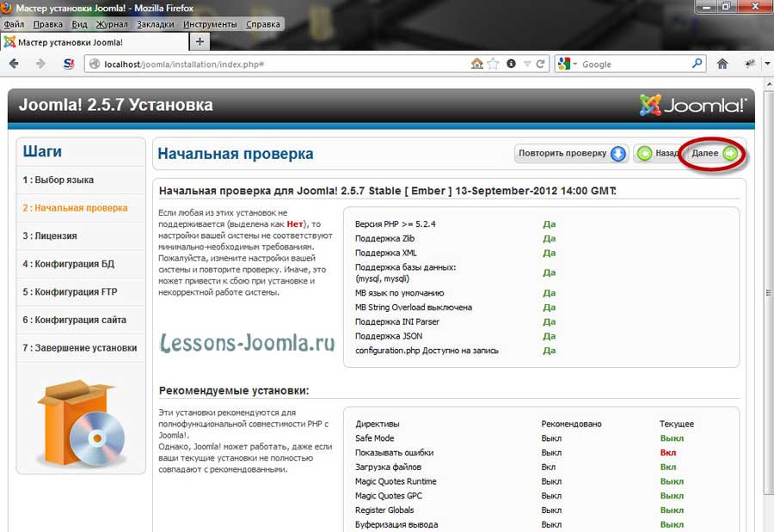This screenshot has height=532, width=774.
Task: Click the search magnifier icon
Action: pos(697,64)
